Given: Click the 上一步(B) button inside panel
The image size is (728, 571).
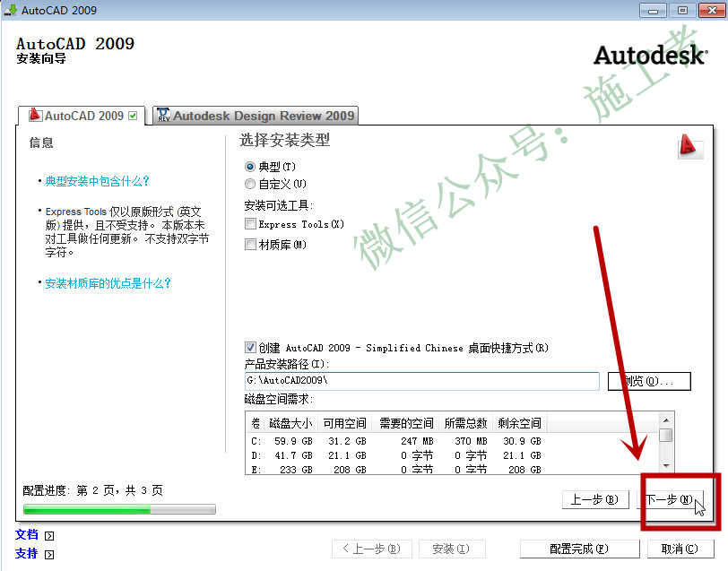Looking at the screenshot, I should pos(595,499).
